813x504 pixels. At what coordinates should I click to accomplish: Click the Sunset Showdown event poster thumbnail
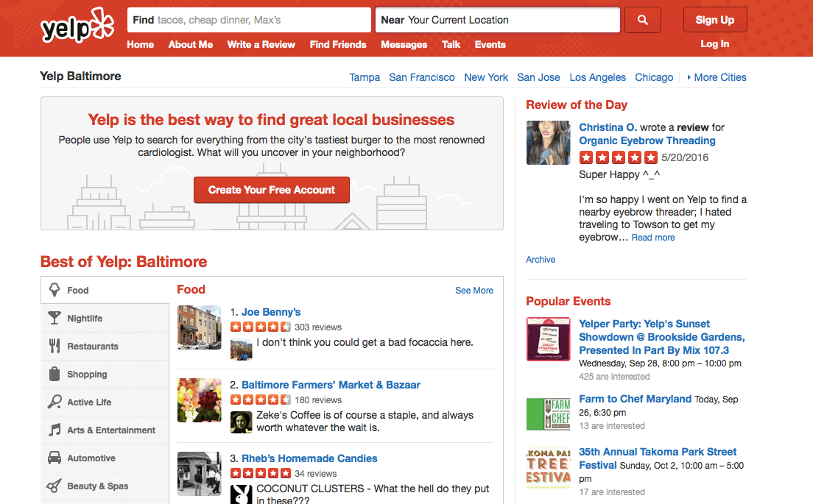(548, 339)
